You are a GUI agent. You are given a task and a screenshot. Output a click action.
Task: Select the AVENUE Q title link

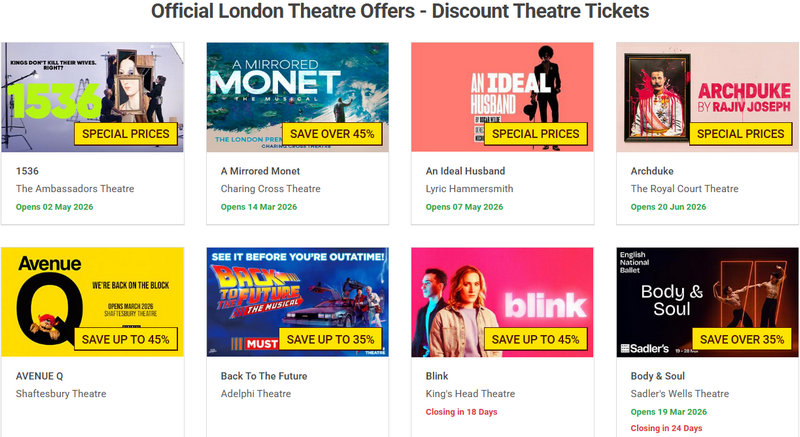[x=40, y=376]
